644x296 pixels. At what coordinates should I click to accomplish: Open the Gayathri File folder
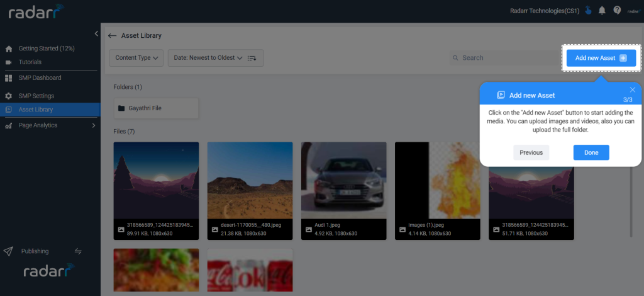(156, 108)
